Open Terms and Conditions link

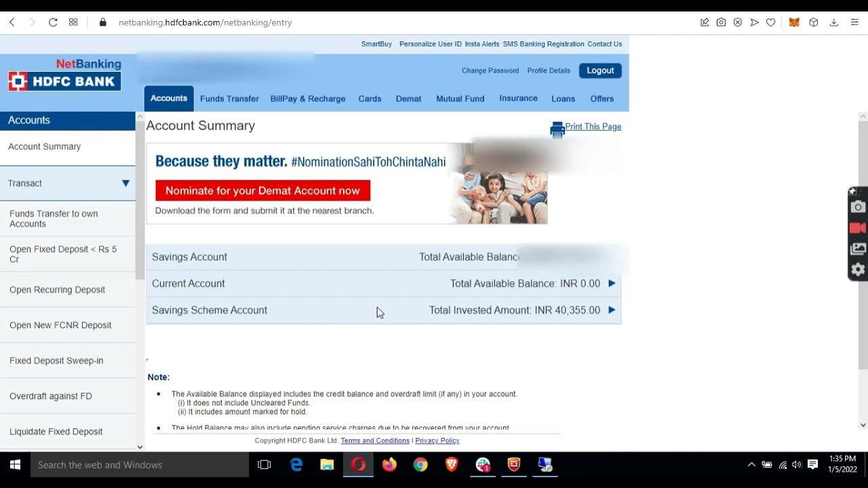tap(375, 441)
